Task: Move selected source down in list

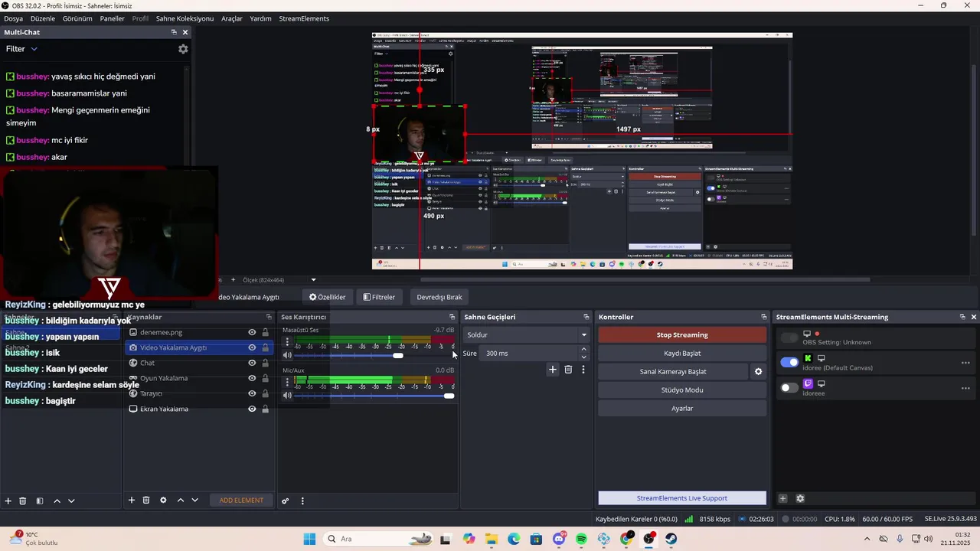Action: tap(195, 500)
